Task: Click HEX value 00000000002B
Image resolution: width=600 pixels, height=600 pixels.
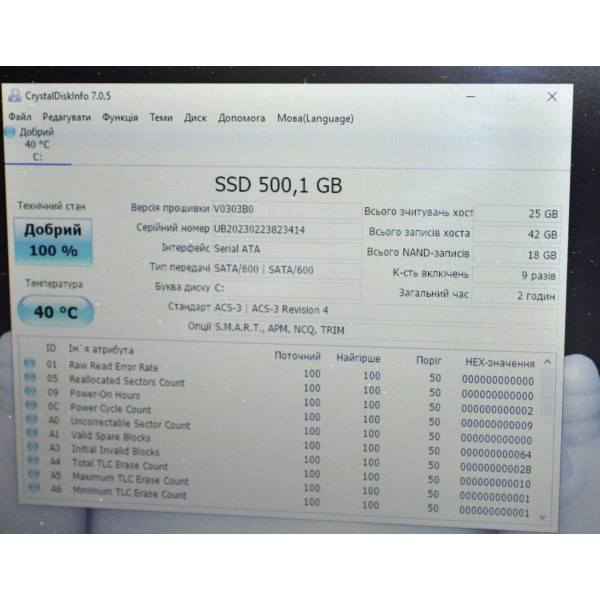Action: point(496,468)
